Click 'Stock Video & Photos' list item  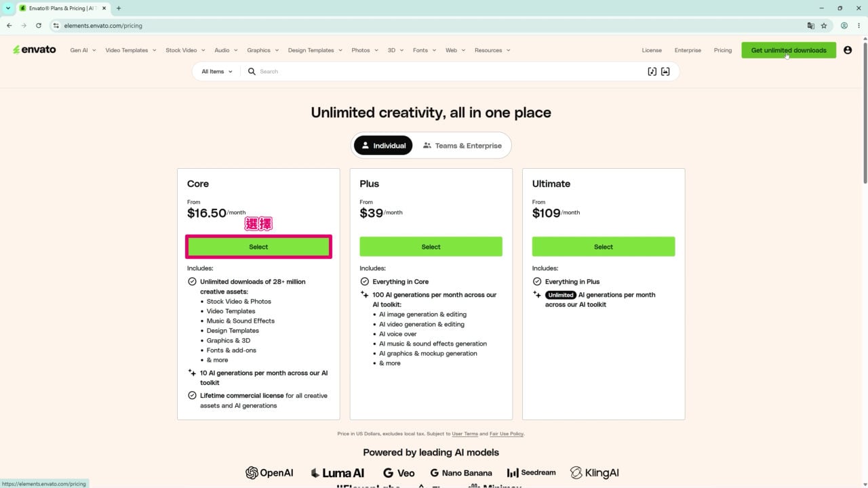point(239,302)
